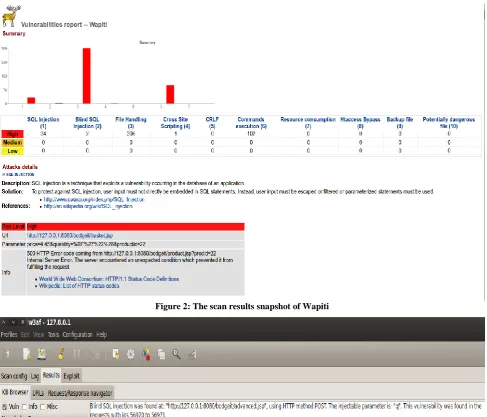
Task: Click the pause scan icon
Action: (x=77, y=354)
